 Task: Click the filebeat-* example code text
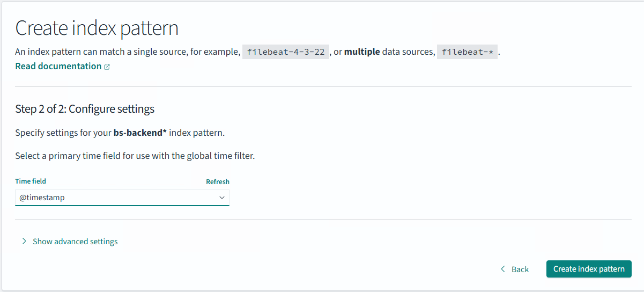coord(467,52)
